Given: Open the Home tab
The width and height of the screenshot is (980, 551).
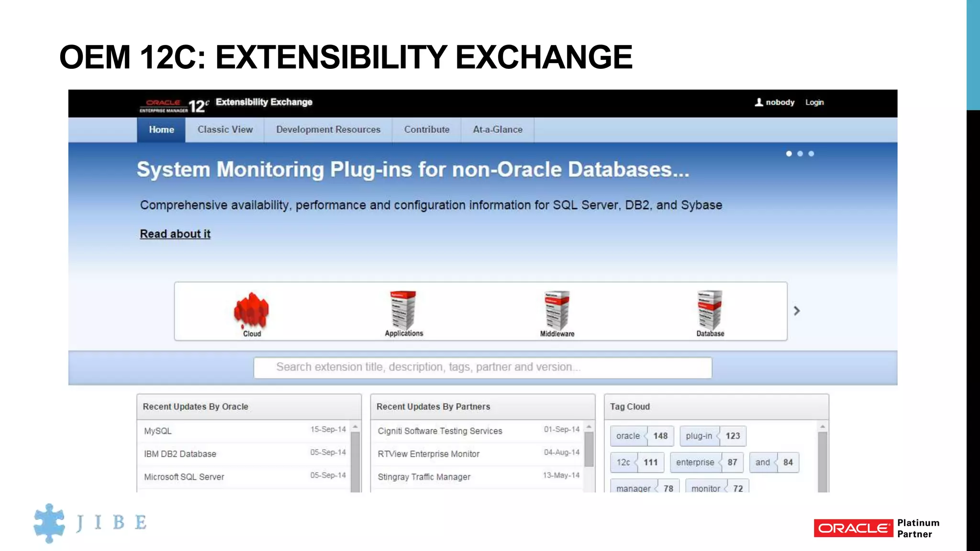Looking at the screenshot, I should pyautogui.click(x=161, y=130).
